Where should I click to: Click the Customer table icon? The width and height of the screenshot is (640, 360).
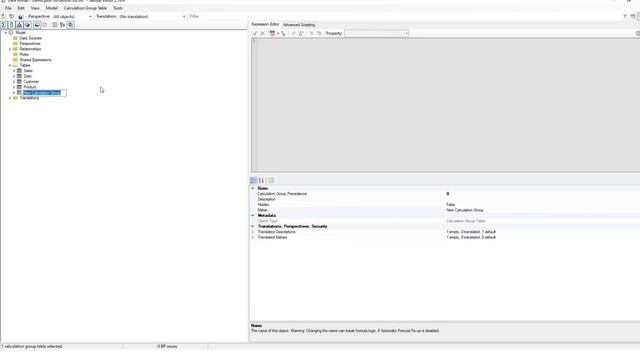click(x=19, y=82)
